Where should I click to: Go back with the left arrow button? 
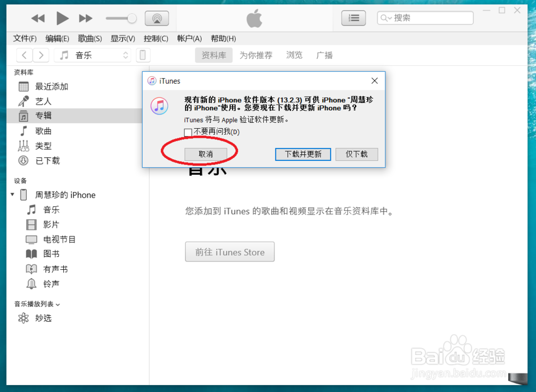24,55
